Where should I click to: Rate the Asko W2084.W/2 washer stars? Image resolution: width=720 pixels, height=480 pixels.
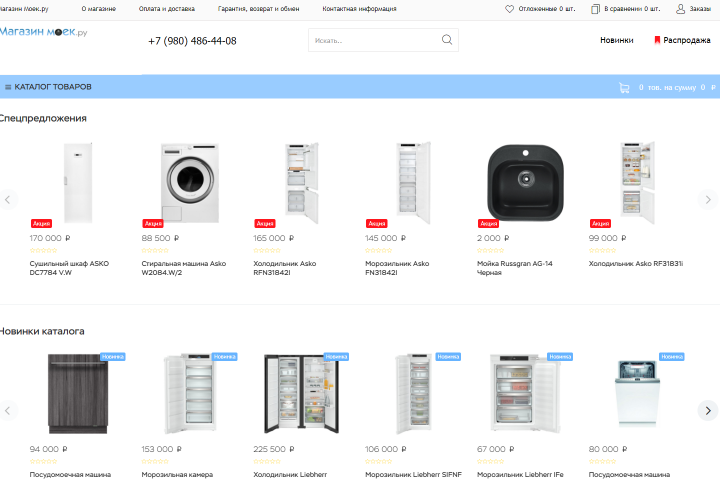tap(155, 250)
